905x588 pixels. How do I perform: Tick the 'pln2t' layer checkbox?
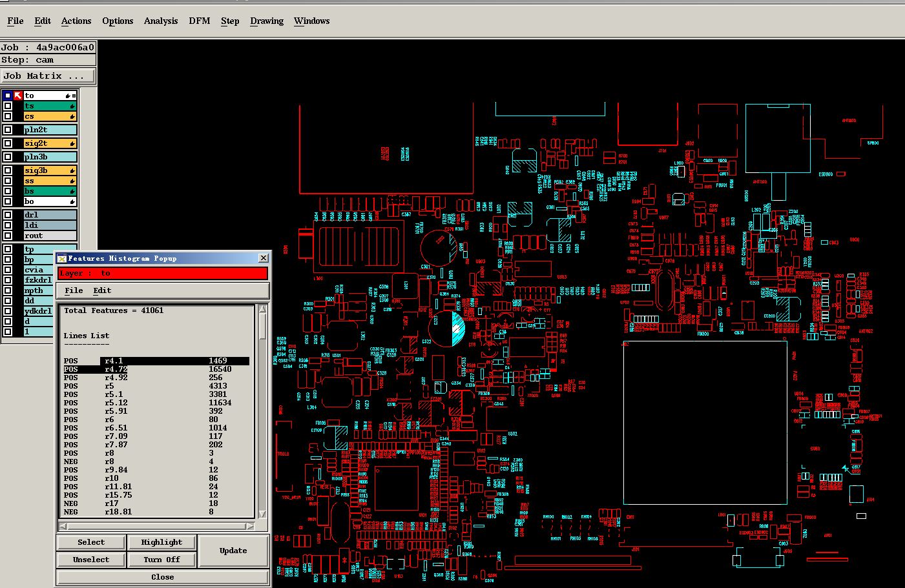[x=8, y=130]
